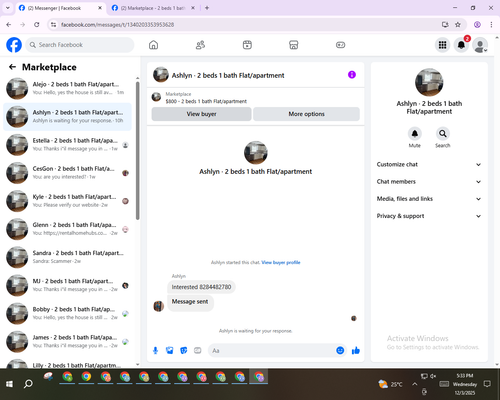Click Ashlyn's profile thumbnail in right panel
This screenshot has height=400, width=500.
coord(429,82)
